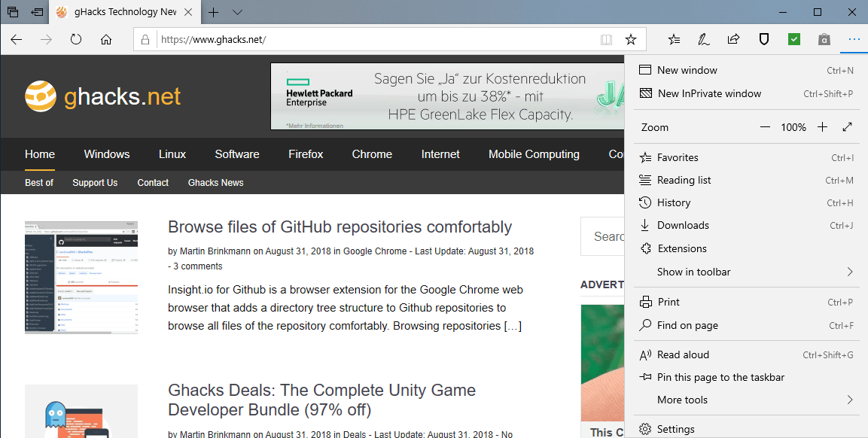
Task: Open Browse files of GitHub repositories article
Action: pyautogui.click(x=340, y=227)
